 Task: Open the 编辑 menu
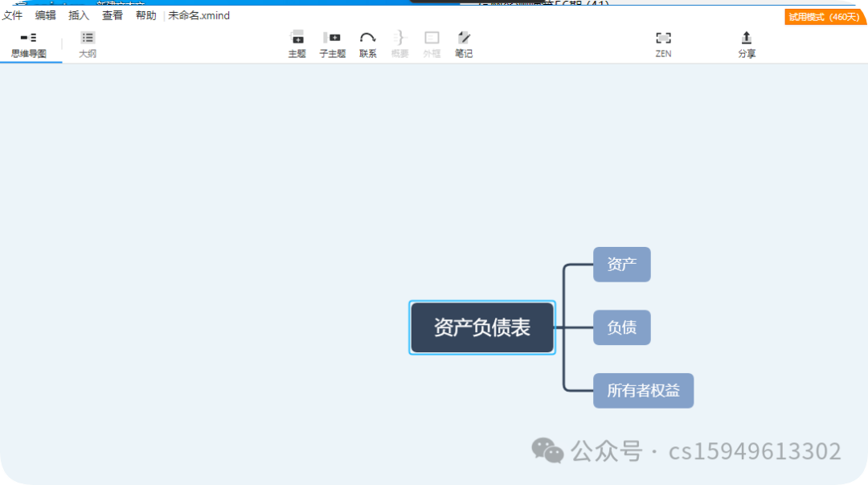point(45,15)
